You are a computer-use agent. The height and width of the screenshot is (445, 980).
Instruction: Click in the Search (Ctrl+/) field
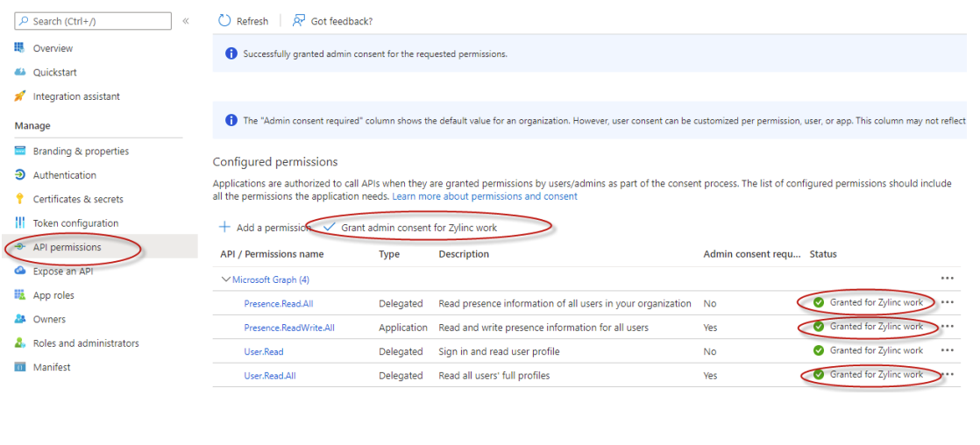coord(93,21)
